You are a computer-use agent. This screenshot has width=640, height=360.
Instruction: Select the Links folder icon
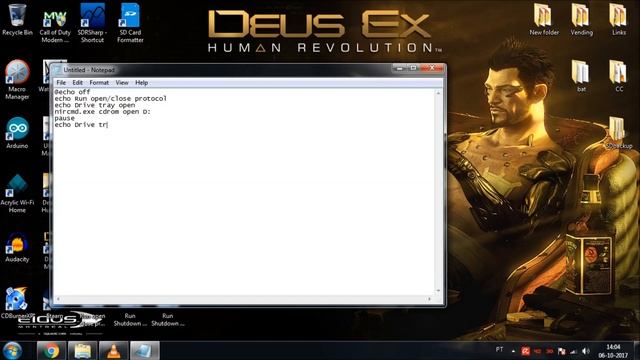(x=618, y=20)
